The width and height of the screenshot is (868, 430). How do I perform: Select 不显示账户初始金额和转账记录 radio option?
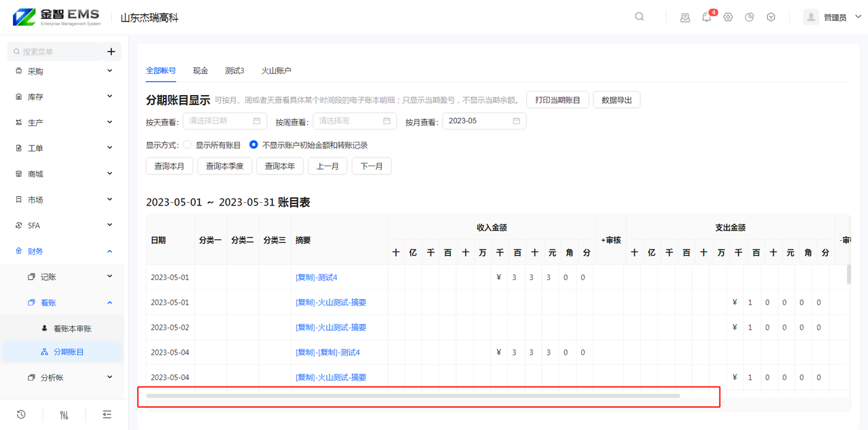[254, 145]
